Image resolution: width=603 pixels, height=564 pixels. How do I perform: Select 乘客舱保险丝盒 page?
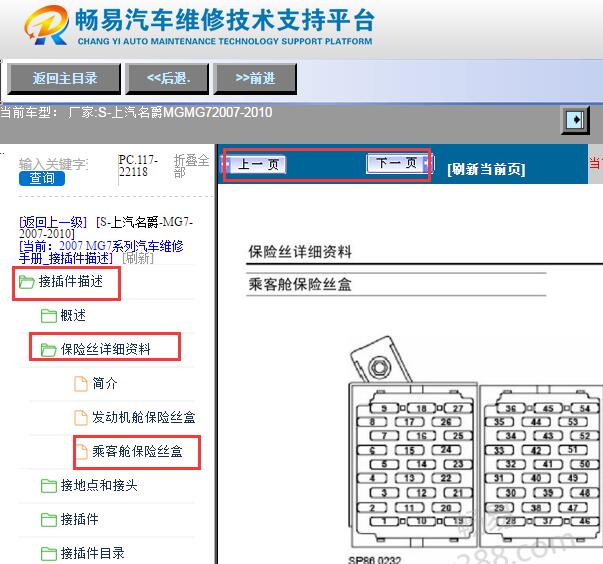point(137,451)
